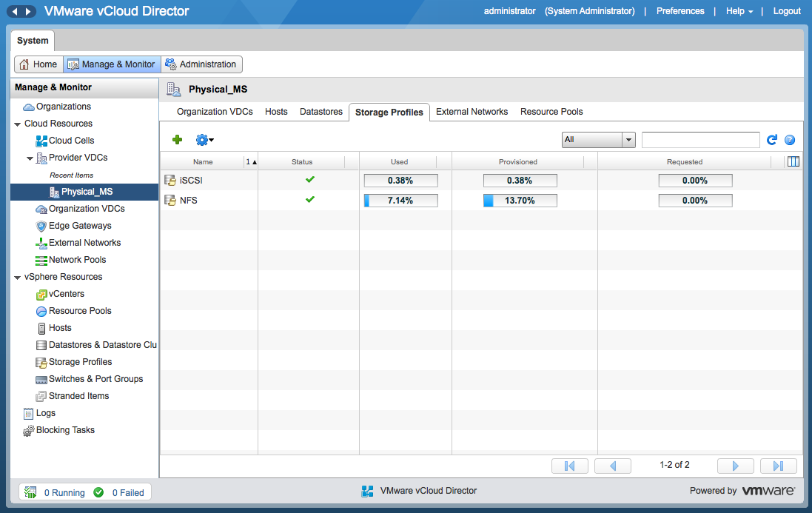Sort by the Requested column header
Screen dimensions: 812x513
tap(685, 162)
